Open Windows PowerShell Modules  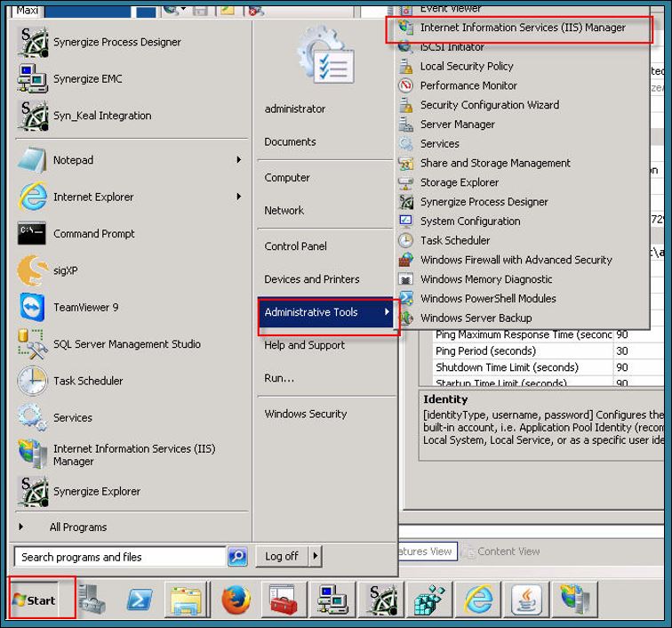(522, 299)
